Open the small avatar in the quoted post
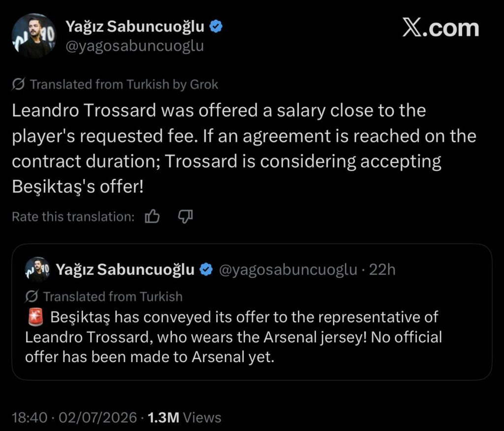504x431 pixels. point(37,269)
